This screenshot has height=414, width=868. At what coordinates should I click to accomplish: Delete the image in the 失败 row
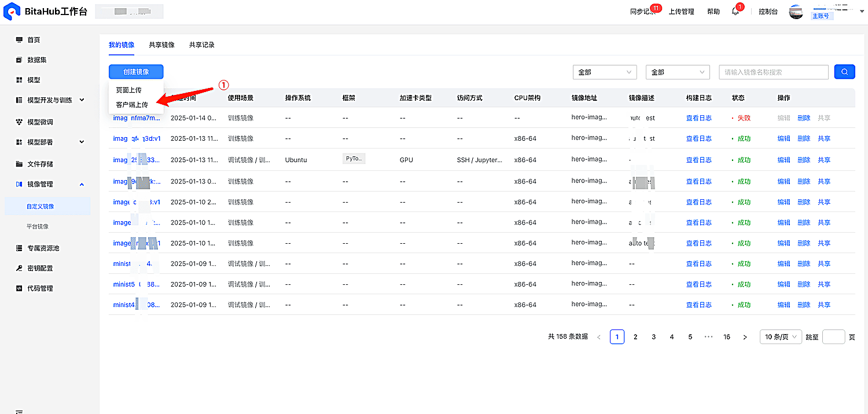pos(804,118)
